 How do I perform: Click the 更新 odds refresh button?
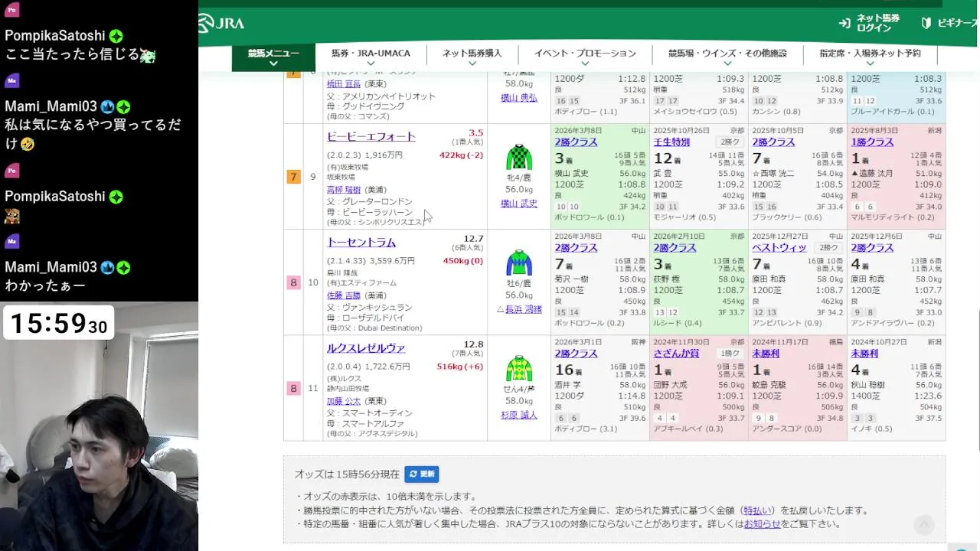point(422,474)
